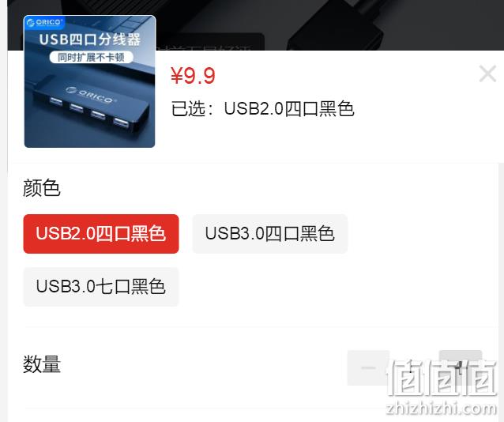Click the dark product banner behind panel
Viewport: 504px width, 422px height.
point(329,25)
